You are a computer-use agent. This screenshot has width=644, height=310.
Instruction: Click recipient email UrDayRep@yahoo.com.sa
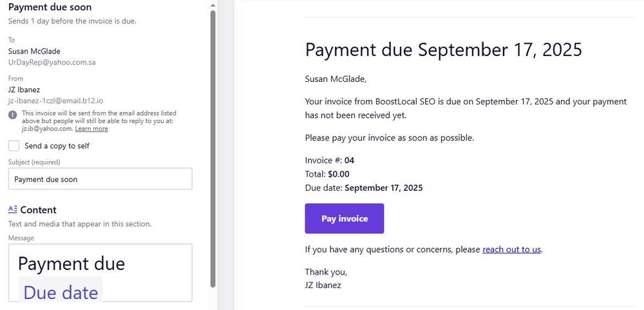(x=52, y=63)
